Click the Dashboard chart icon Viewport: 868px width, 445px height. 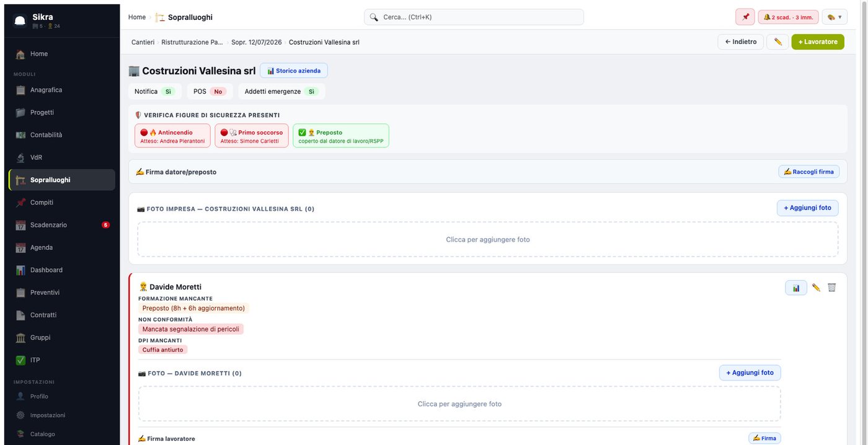[x=20, y=270]
